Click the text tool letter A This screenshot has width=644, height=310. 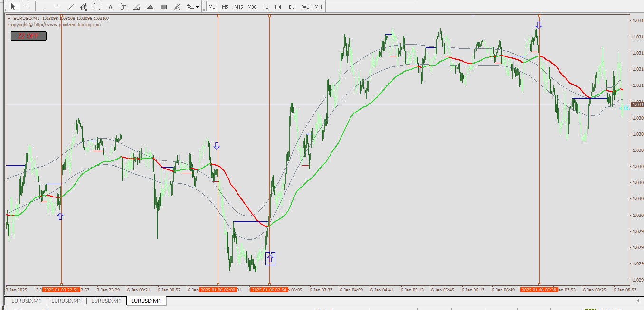111,7
